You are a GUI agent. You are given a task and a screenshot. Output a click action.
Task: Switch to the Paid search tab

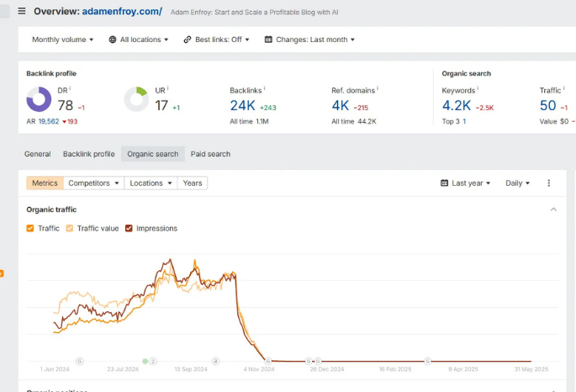click(210, 154)
